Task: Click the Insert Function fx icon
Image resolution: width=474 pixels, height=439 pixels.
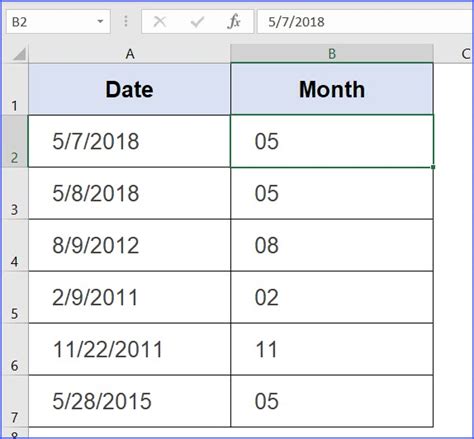Action: point(234,22)
